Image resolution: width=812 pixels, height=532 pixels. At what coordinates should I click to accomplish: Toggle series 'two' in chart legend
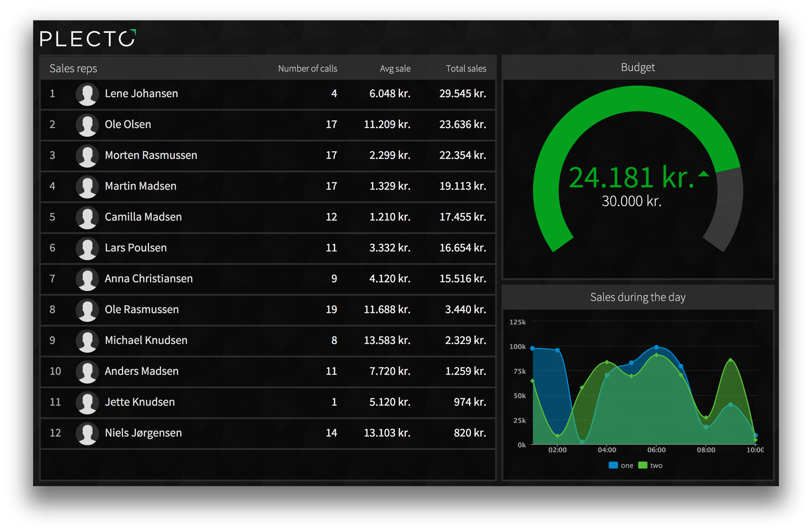point(656,466)
